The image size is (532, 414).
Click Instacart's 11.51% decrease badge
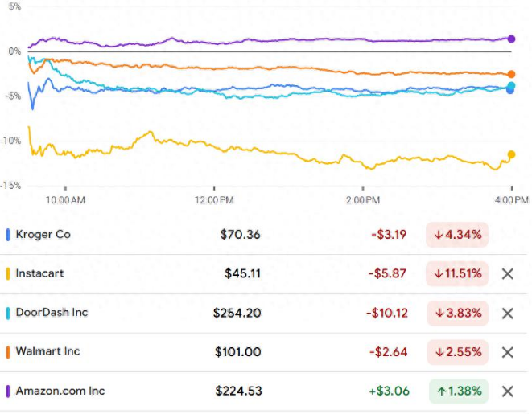(x=457, y=273)
